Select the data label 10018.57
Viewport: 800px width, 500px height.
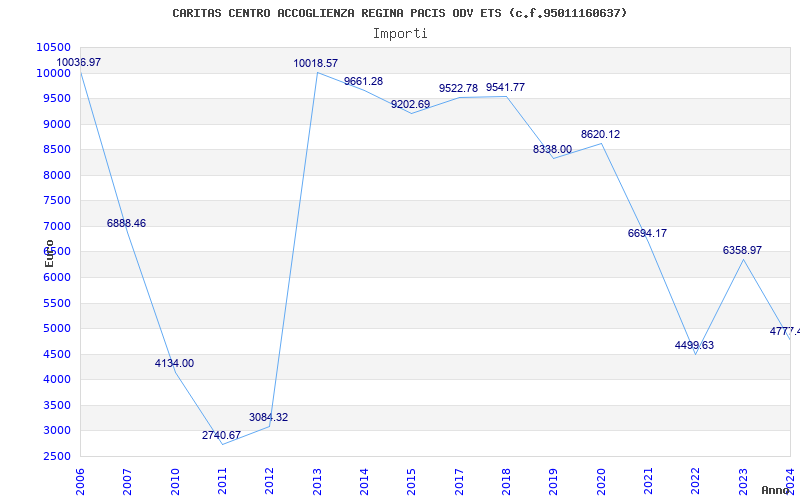[315, 64]
